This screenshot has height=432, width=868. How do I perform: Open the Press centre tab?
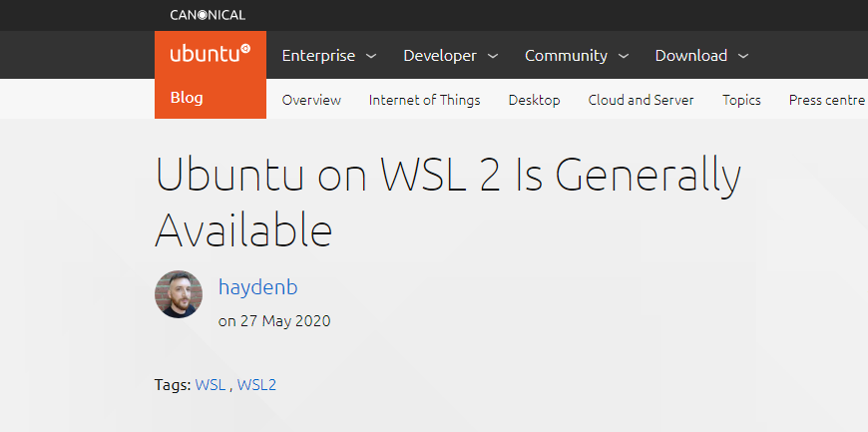(x=826, y=100)
